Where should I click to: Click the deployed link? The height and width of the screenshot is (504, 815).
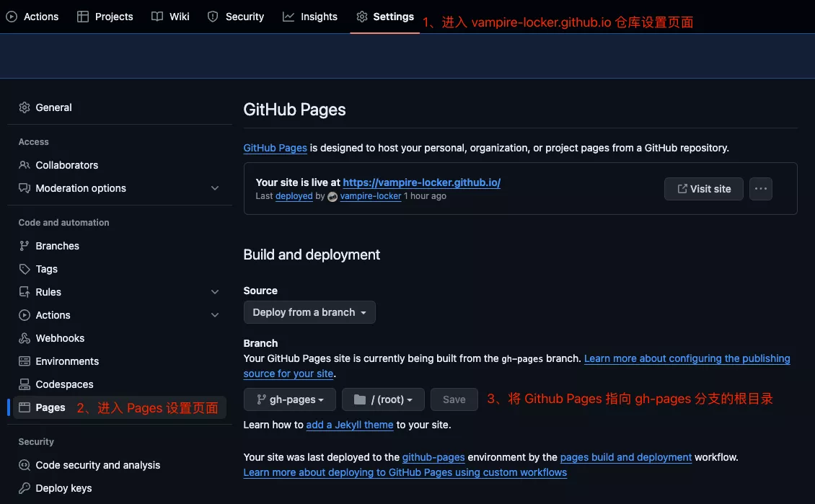[294, 196]
